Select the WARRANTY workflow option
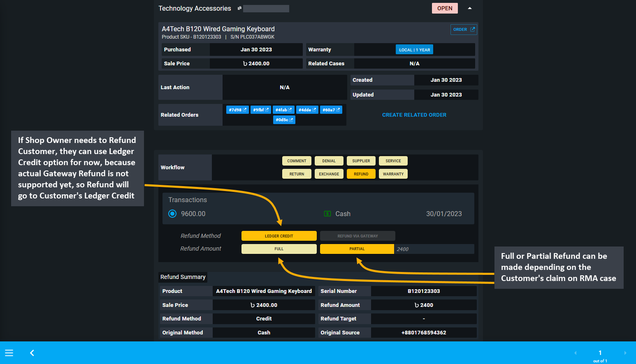 (393, 174)
